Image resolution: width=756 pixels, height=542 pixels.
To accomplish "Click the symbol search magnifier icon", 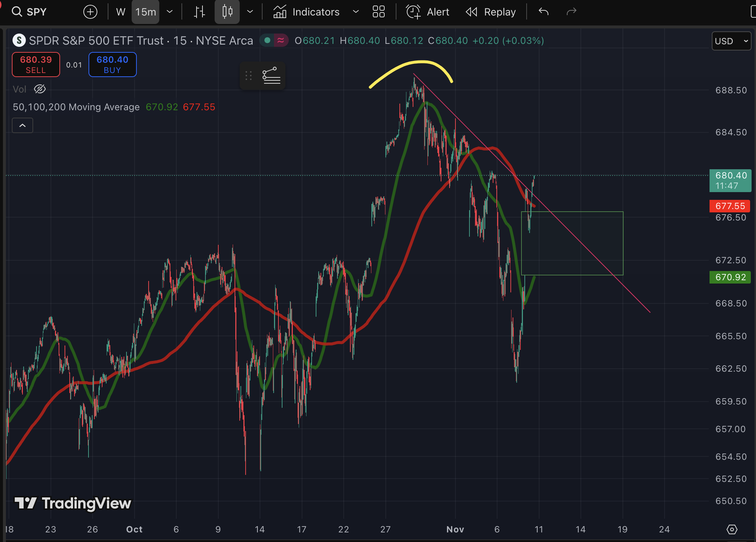I will [16, 12].
